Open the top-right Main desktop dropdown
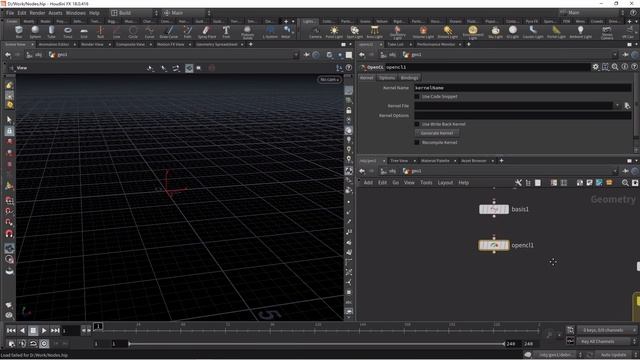The image size is (640, 360). [593, 13]
